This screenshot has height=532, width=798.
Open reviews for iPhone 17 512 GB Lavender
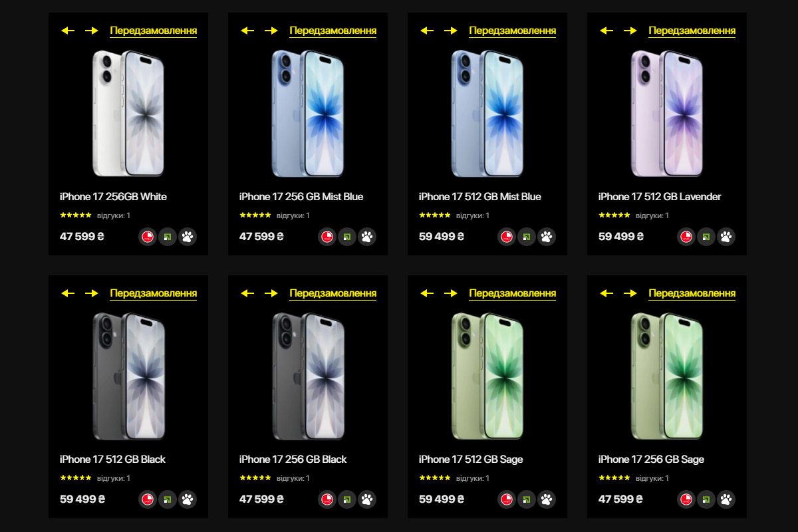click(x=652, y=215)
